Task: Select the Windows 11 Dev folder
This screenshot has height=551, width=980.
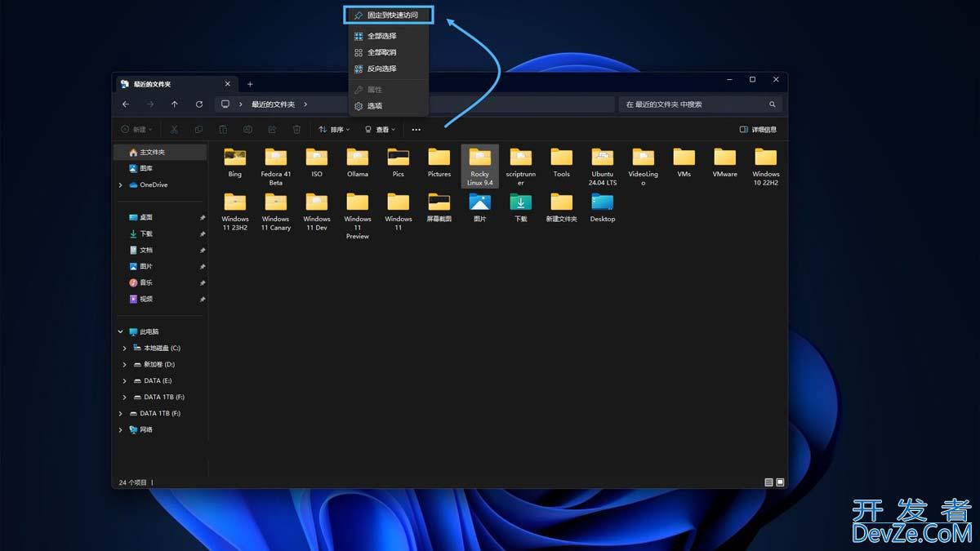Action: pos(317,211)
